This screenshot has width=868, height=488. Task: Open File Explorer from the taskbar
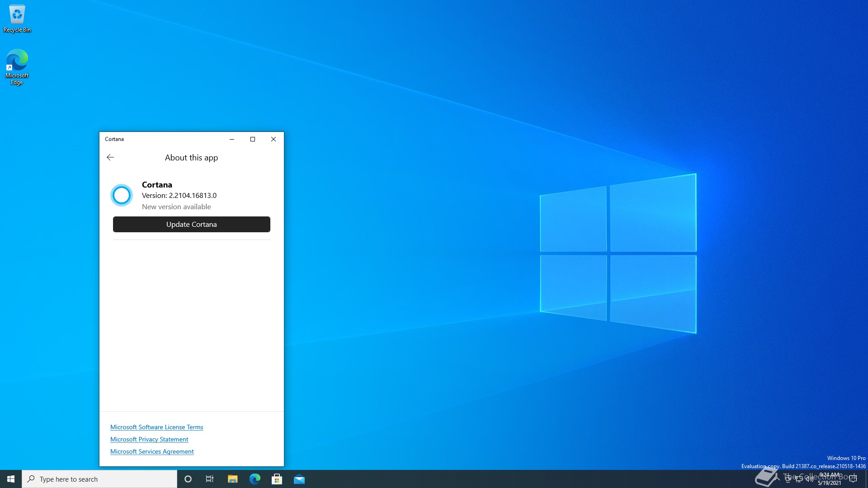(x=232, y=479)
